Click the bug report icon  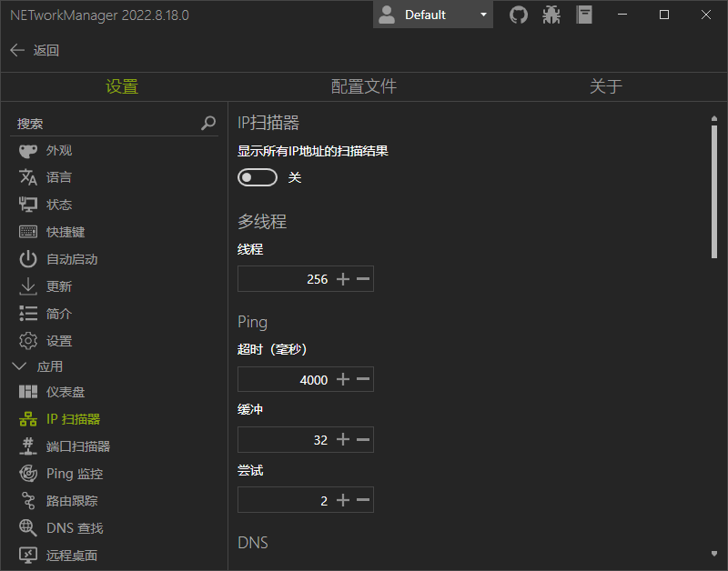(x=551, y=15)
